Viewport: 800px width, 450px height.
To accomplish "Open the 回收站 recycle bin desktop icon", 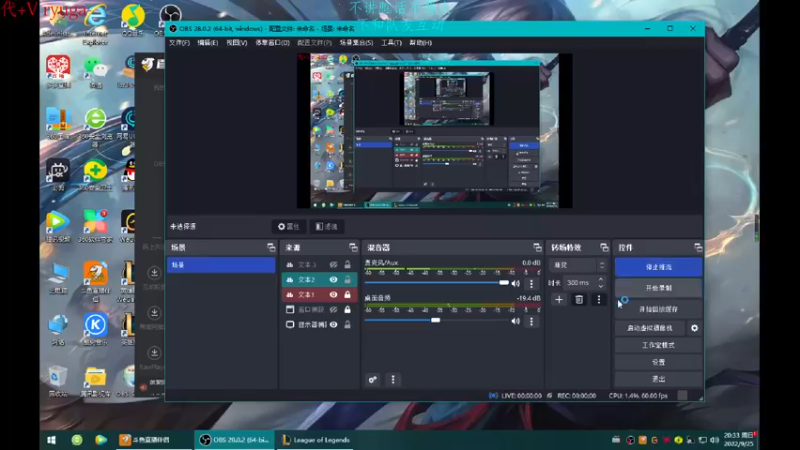I will pos(57,381).
